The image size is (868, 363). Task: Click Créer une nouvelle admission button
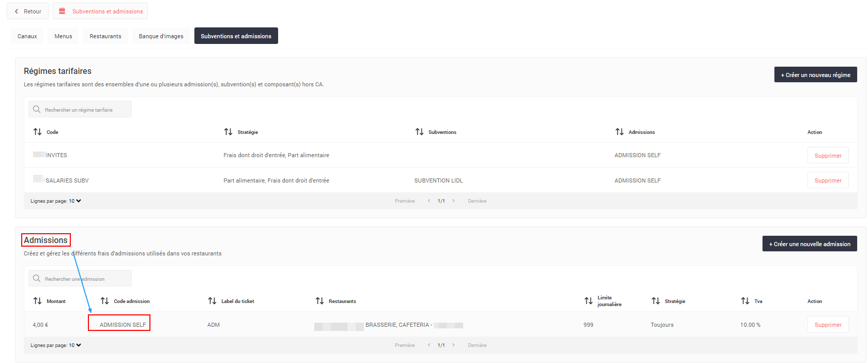(809, 244)
